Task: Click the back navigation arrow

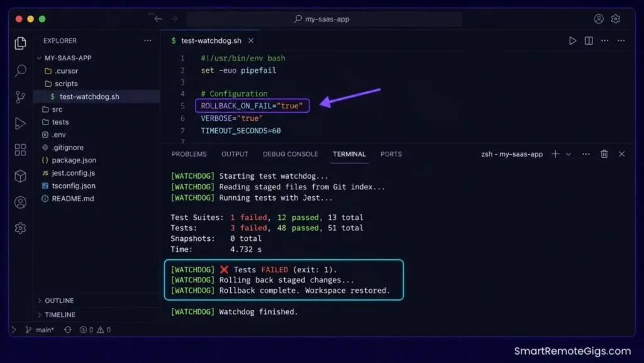Action: (x=158, y=19)
